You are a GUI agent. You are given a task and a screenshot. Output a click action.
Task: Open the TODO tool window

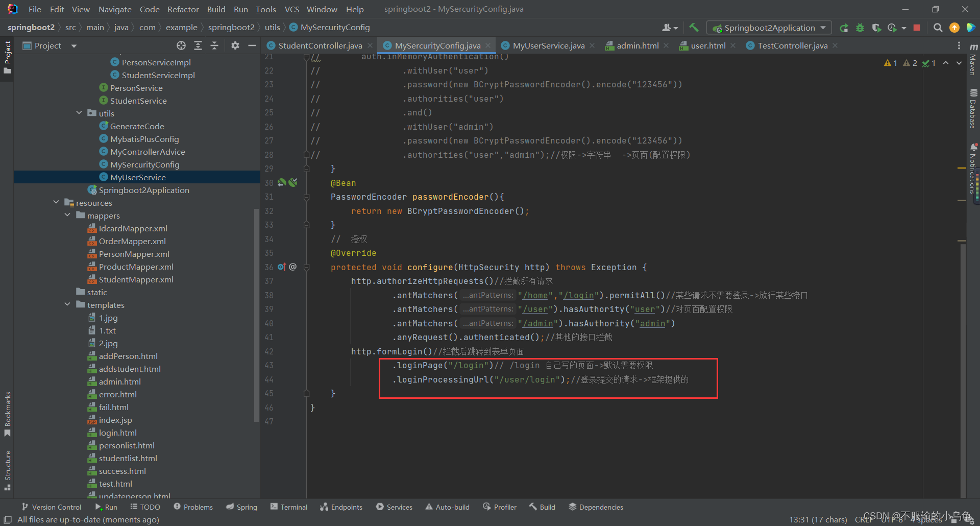click(x=145, y=507)
